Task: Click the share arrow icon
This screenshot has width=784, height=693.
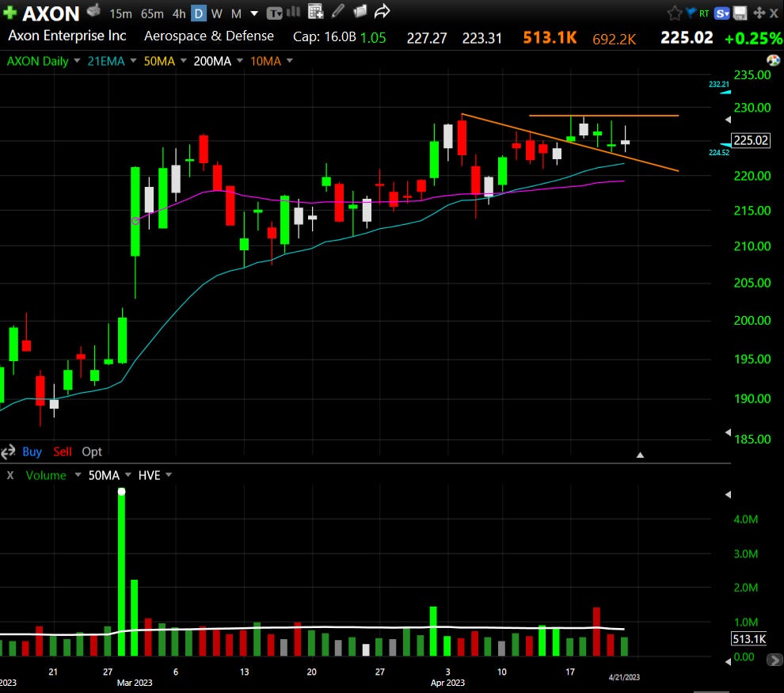Action: (x=382, y=11)
